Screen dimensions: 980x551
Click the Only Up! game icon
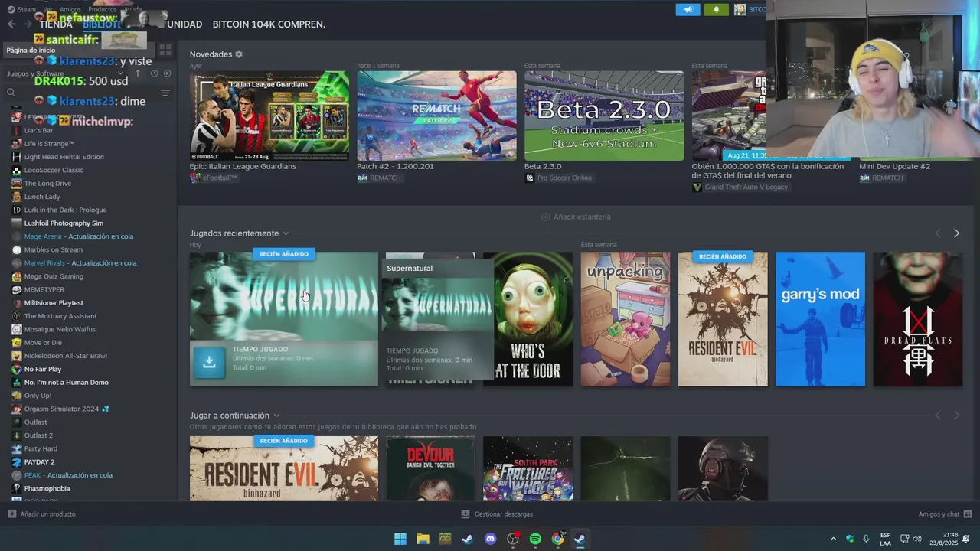click(x=17, y=396)
